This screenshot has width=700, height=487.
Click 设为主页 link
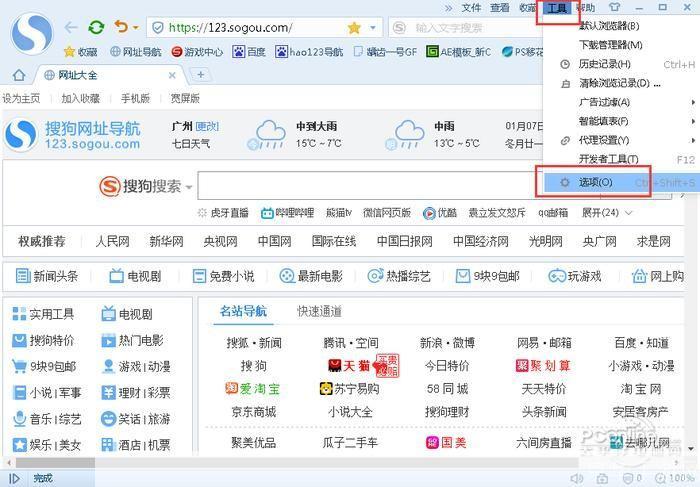click(x=21, y=98)
